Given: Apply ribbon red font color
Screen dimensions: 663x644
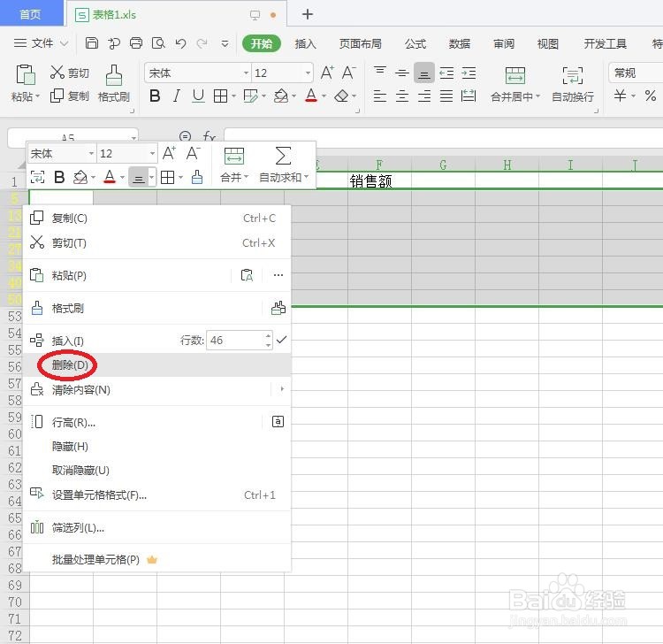Looking at the screenshot, I should (311, 96).
